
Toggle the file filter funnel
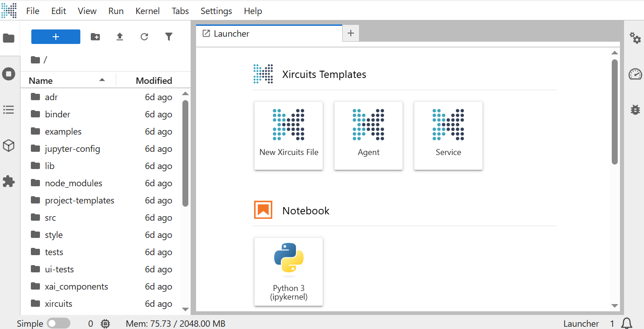tap(169, 37)
